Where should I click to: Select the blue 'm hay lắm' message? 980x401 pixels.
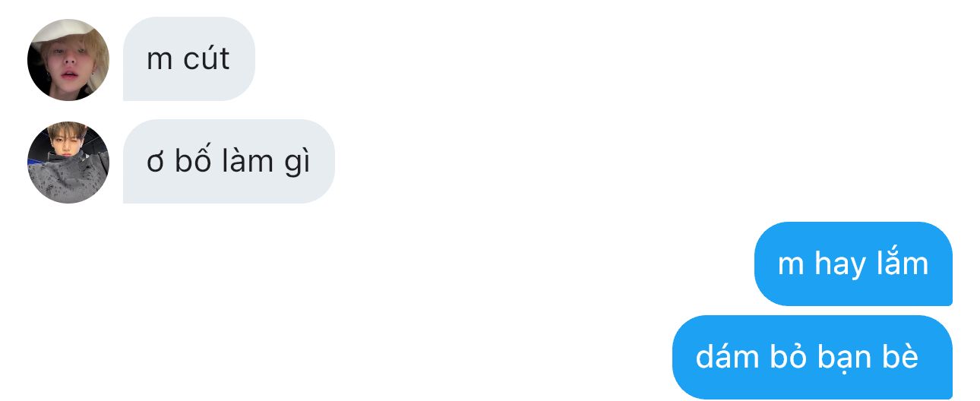(853, 264)
